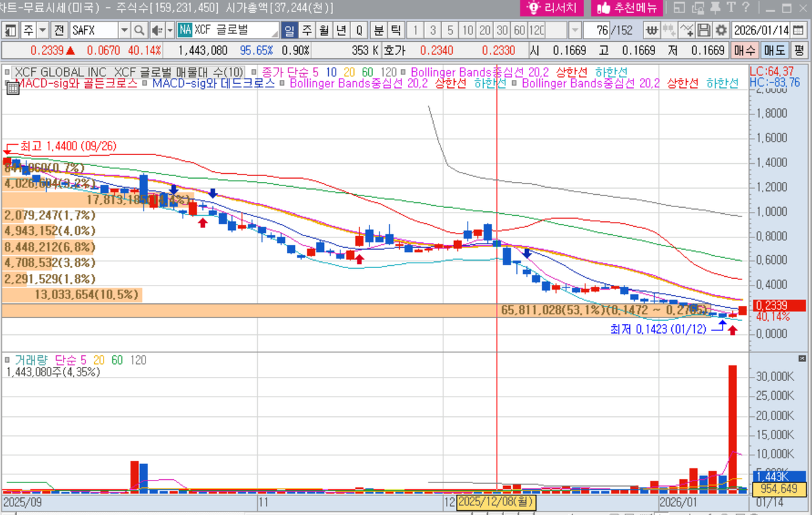Select the 10 interval button
Image resolution: width=812 pixels, height=515 pixels.
468,30
